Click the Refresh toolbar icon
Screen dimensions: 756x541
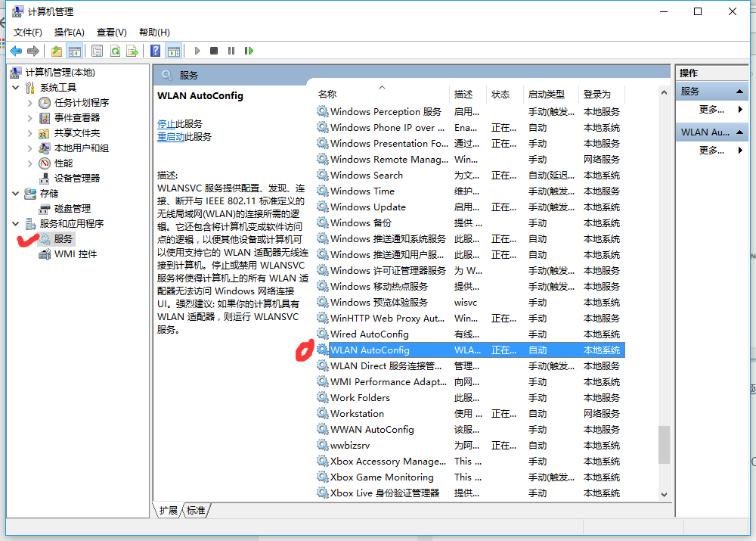coord(115,51)
